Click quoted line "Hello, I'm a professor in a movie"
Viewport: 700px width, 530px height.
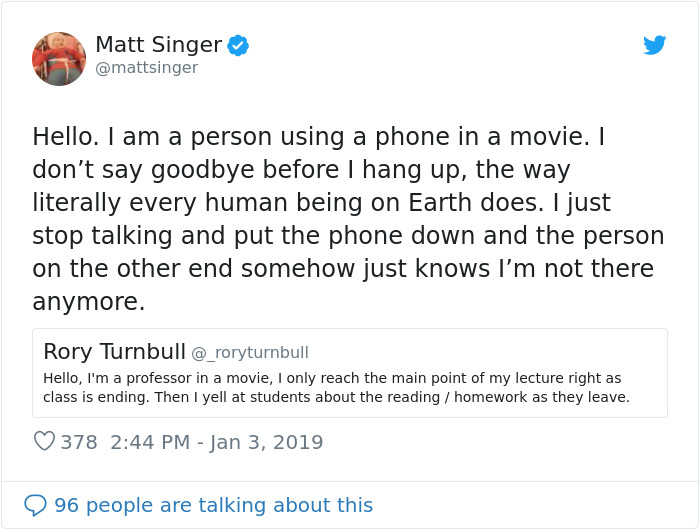coord(332,378)
